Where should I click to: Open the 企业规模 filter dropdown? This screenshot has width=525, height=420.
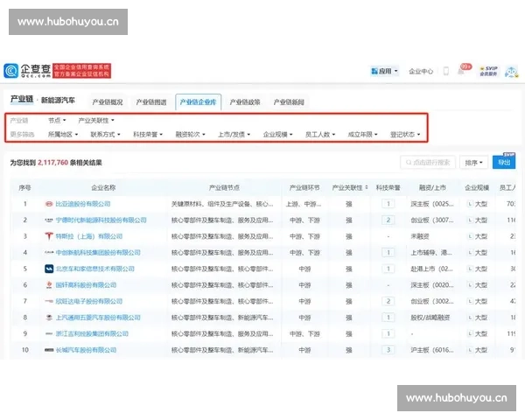[x=277, y=135]
